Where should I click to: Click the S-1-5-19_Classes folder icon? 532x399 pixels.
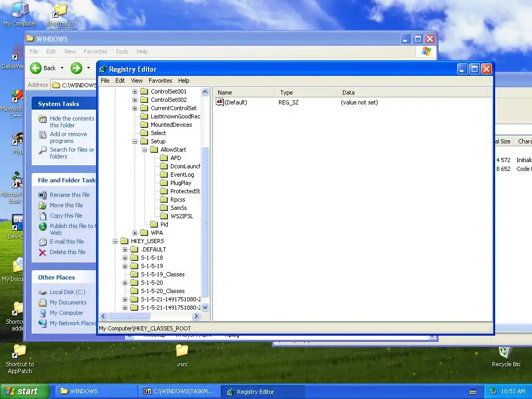pyautogui.click(x=135, y=274)
